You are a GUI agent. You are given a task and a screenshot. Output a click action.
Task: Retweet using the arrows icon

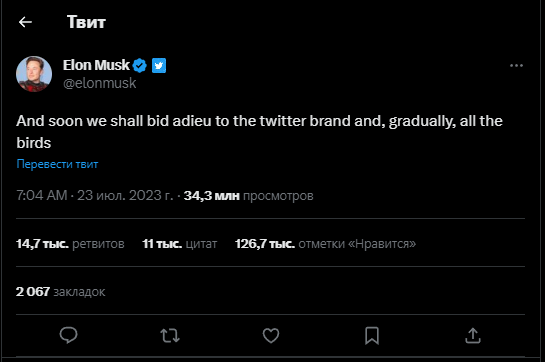170,336
